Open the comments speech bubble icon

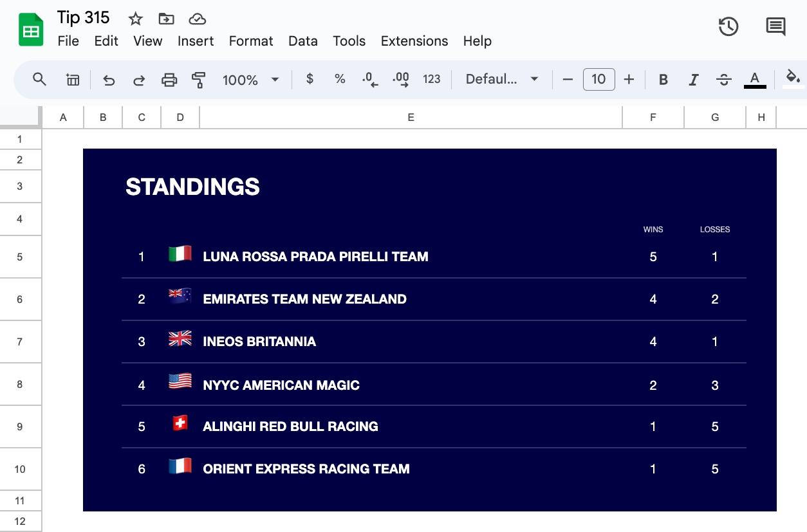coord(775,27)
